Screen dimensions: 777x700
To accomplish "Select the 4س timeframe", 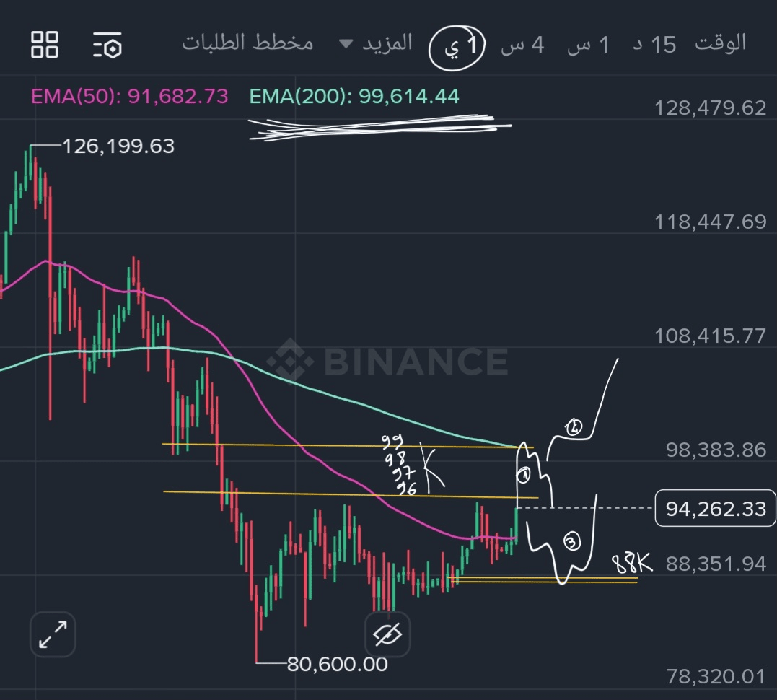I will tap(523, 45).
